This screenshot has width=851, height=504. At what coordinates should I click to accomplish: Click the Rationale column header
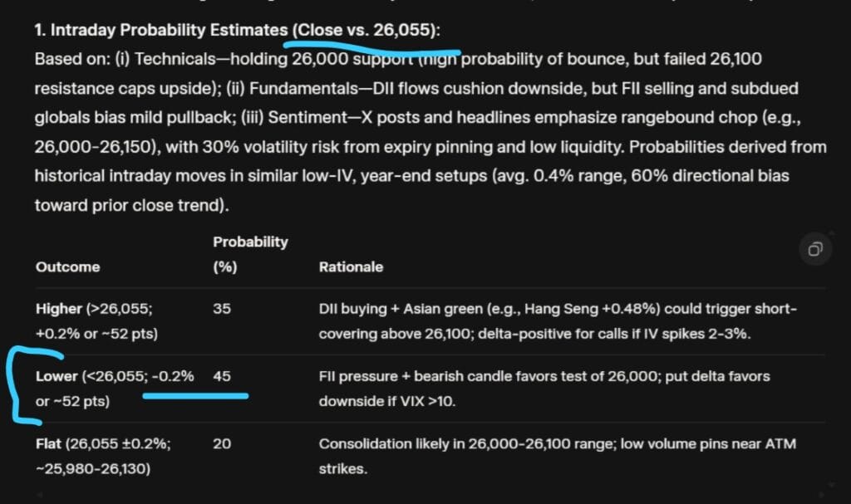351,267
